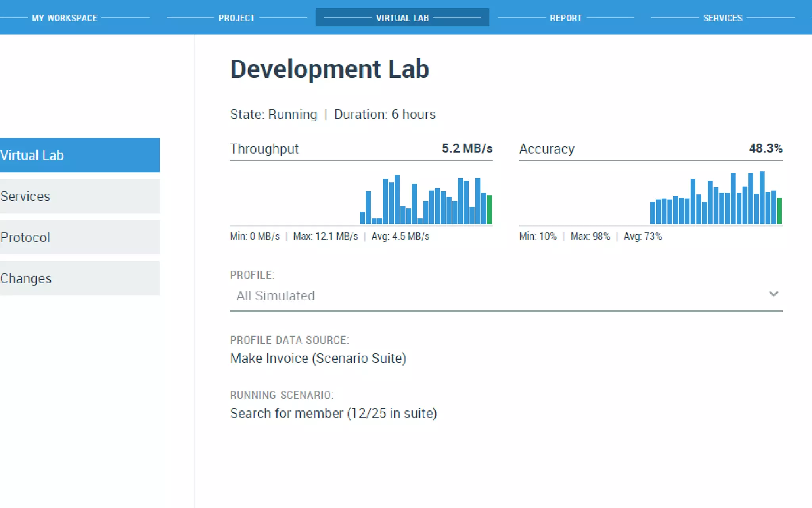Open Protocol in the sidebar
This screenshot has width=812, height=508.
(79, 237)
